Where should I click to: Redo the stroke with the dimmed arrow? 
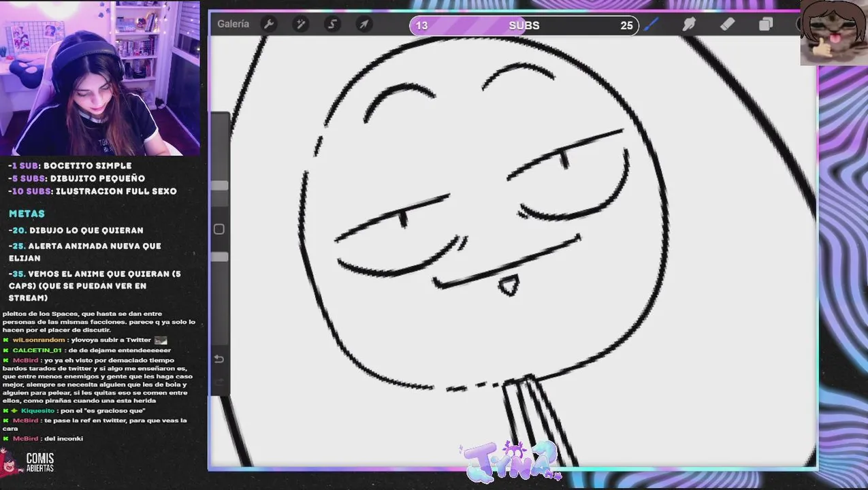coord(219,382)
